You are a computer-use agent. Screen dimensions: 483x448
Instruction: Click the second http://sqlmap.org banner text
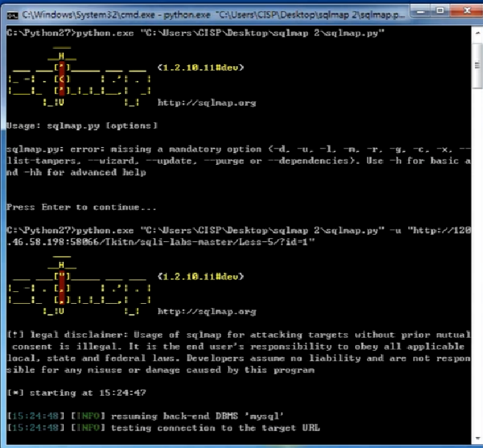pos(207,312)
